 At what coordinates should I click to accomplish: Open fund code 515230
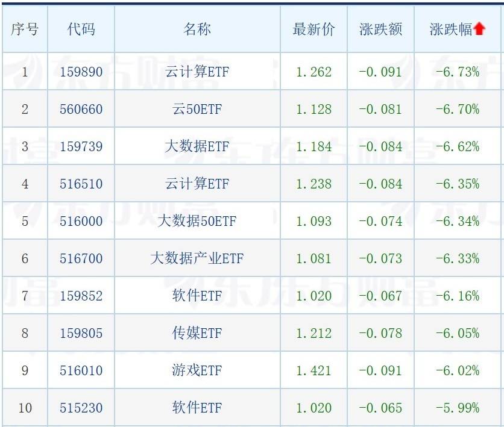81,408
